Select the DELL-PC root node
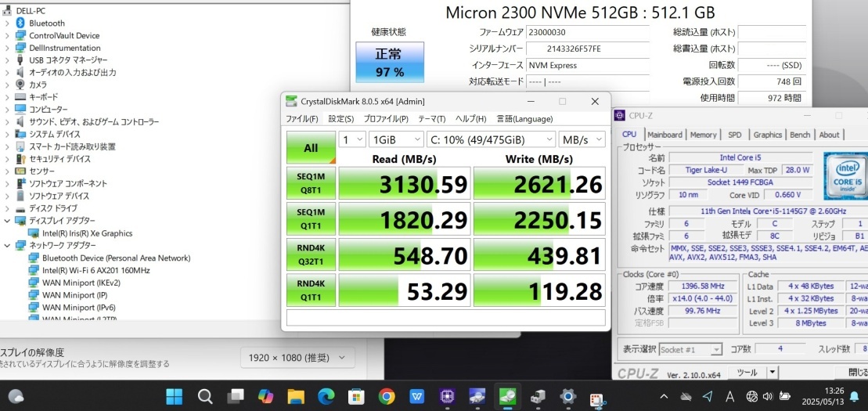This screenshot has width=868, height=411. (x=31, y=10)
